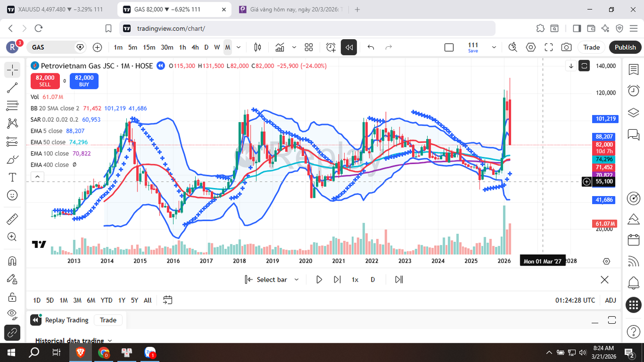Click the add symbol plus icon

tap(97, 47)
